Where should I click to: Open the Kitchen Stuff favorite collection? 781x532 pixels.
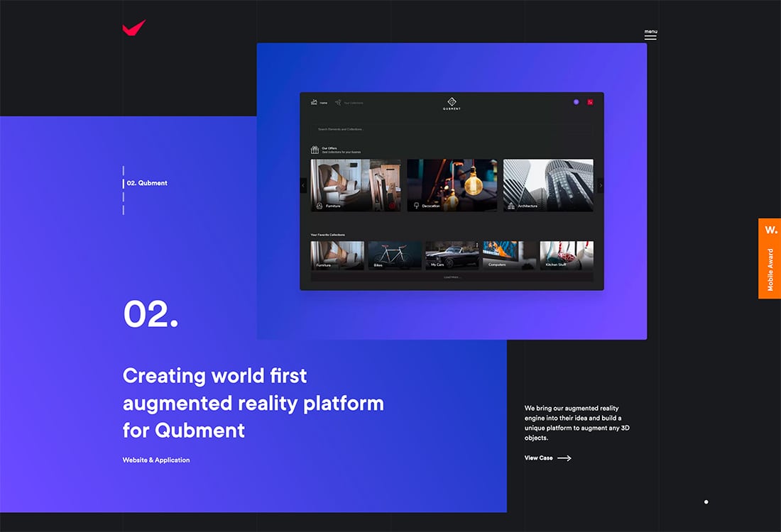pyautogui.click(x=567, y=255)
